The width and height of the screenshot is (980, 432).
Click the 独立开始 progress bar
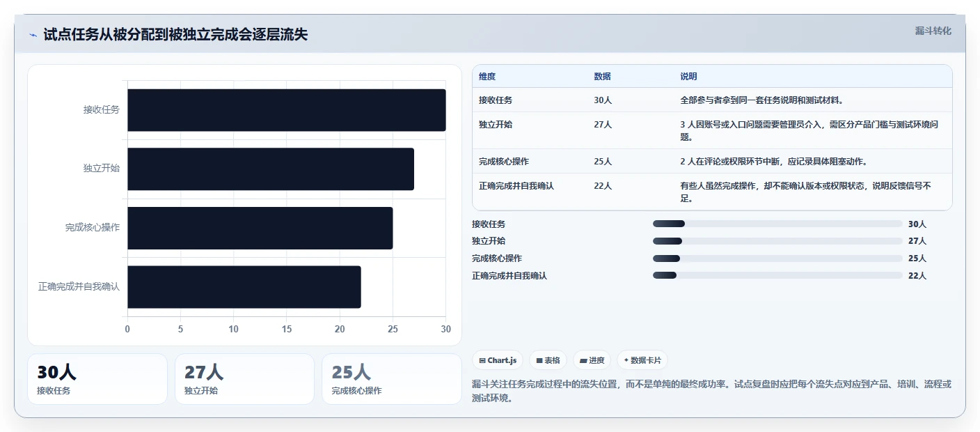(777, 241)
